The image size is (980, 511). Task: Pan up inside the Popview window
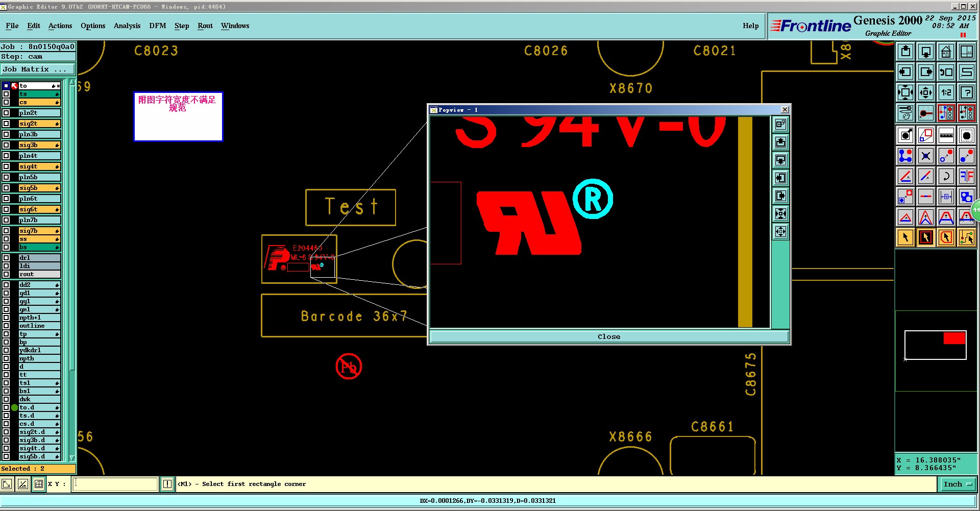pyautogui.click(x=780, y=142)
